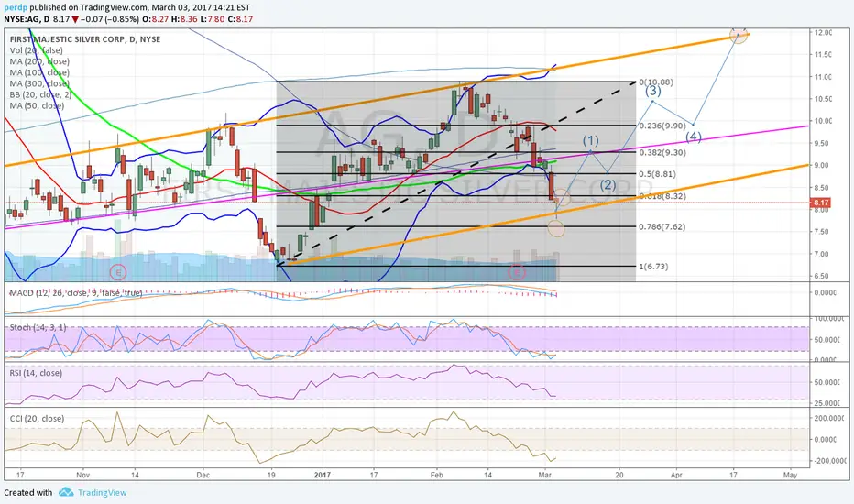
Task: Click the 7.00 price axis label
Action: pyautogui.click(x=821, y=254)
